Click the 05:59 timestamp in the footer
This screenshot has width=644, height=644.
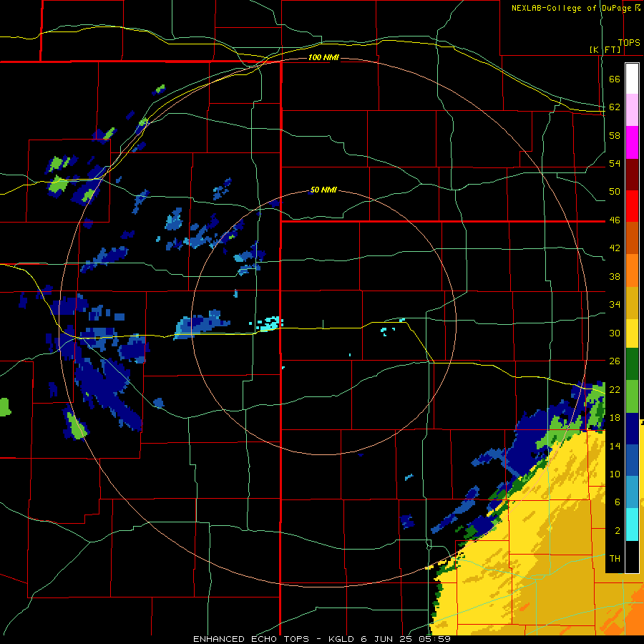[434, 639]
